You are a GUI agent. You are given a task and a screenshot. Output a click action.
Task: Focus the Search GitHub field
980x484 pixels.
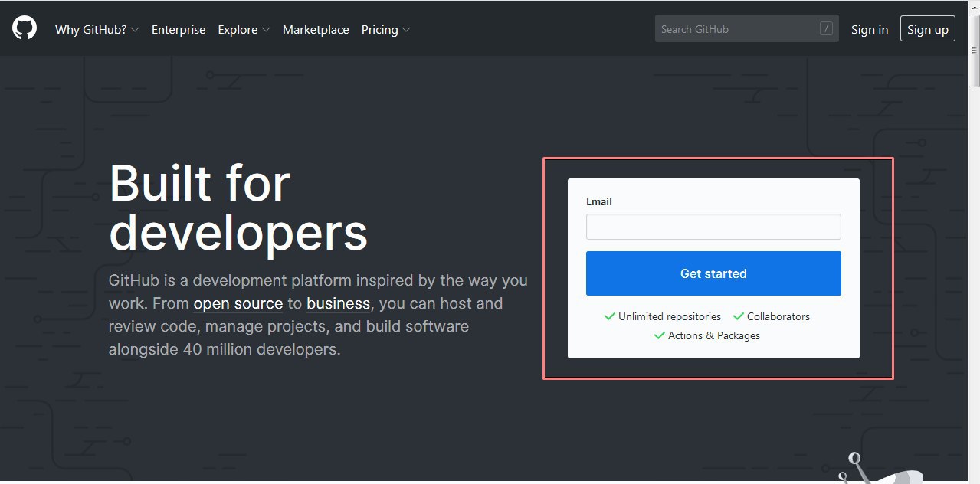(x=747, y=29)
